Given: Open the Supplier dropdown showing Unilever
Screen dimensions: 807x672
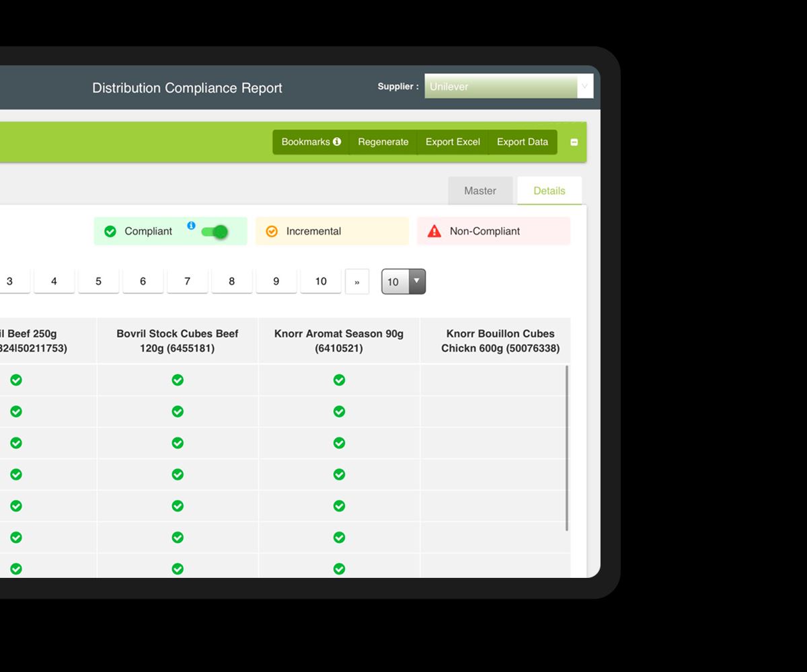Looking at the screenshot, I should click(x=508, y=87).
